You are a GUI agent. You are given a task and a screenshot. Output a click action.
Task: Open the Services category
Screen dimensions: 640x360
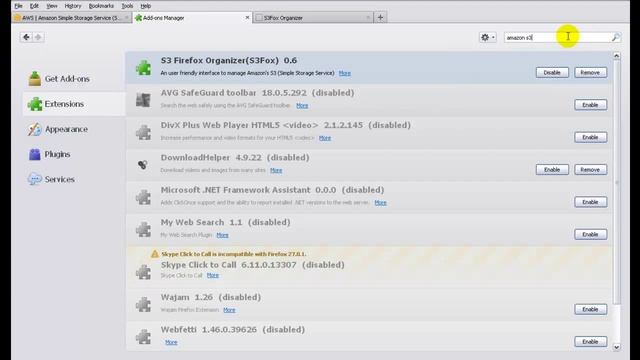(51, 179)
